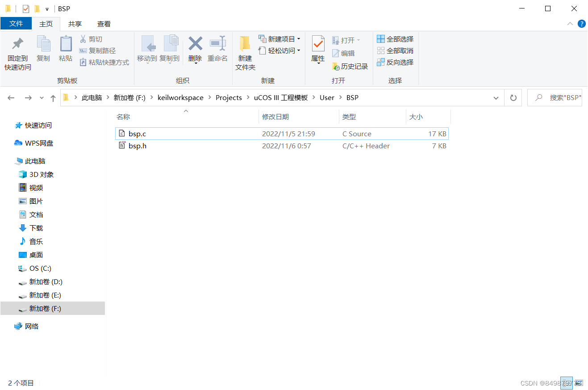Viewport: 588px width, 390px height.
Task: Create a New folder (新建文件夹)
Action: pyautogui.click(x=245, y=54)
